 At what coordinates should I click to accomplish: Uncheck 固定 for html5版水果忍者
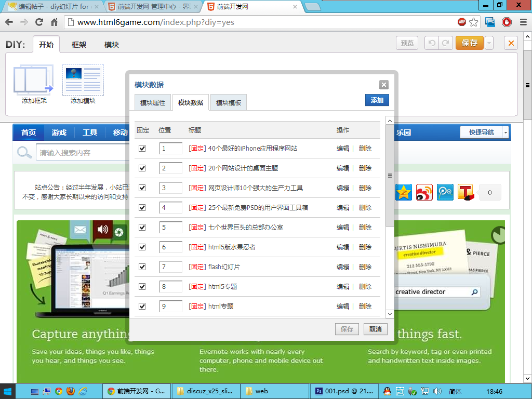142,247
